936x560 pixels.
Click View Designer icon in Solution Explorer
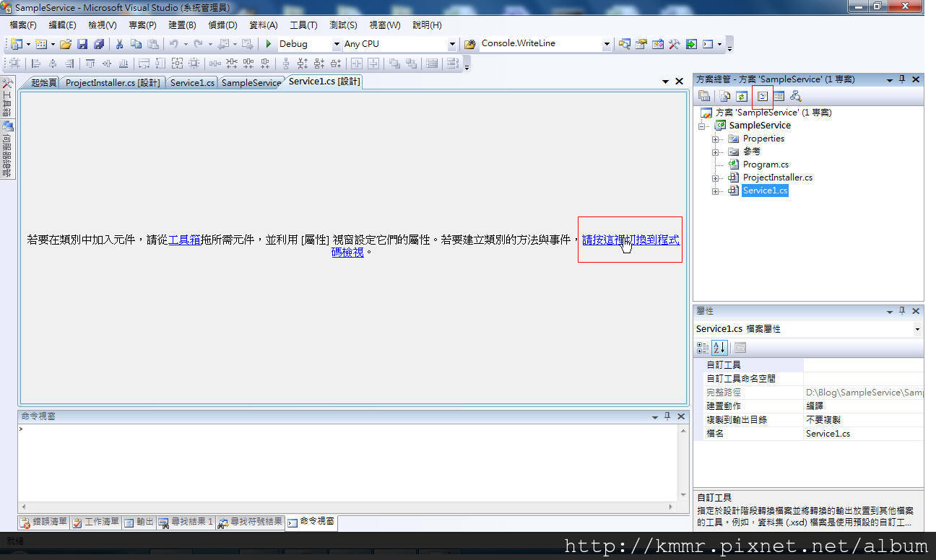(779, 96)
